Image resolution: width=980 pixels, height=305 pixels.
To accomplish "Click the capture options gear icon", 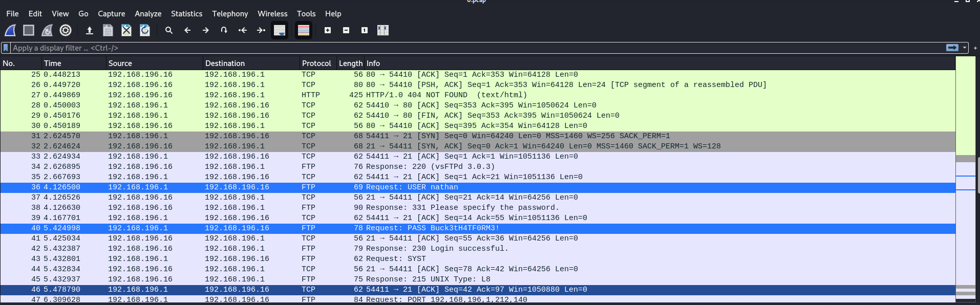I will tap(66, 31).
